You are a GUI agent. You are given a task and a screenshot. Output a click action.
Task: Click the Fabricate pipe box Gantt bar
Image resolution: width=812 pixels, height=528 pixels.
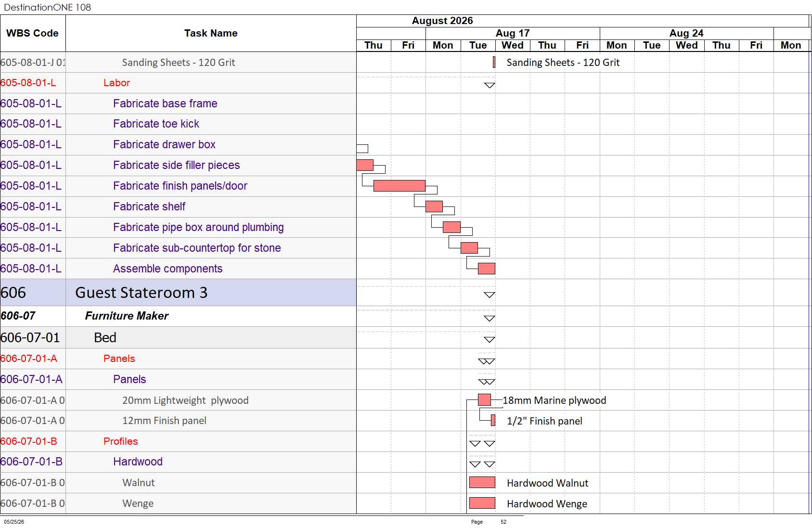[x=451, y=227]
